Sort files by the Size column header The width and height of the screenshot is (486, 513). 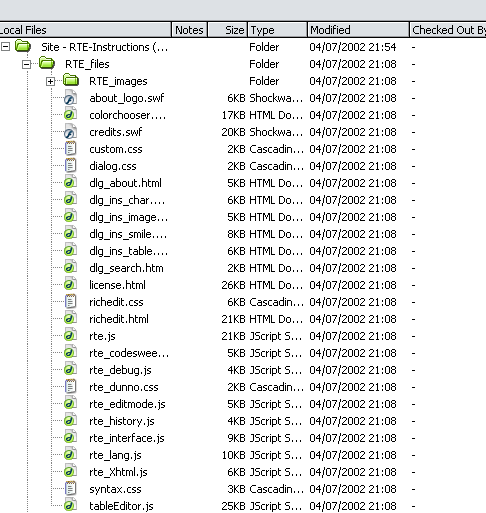228,30
